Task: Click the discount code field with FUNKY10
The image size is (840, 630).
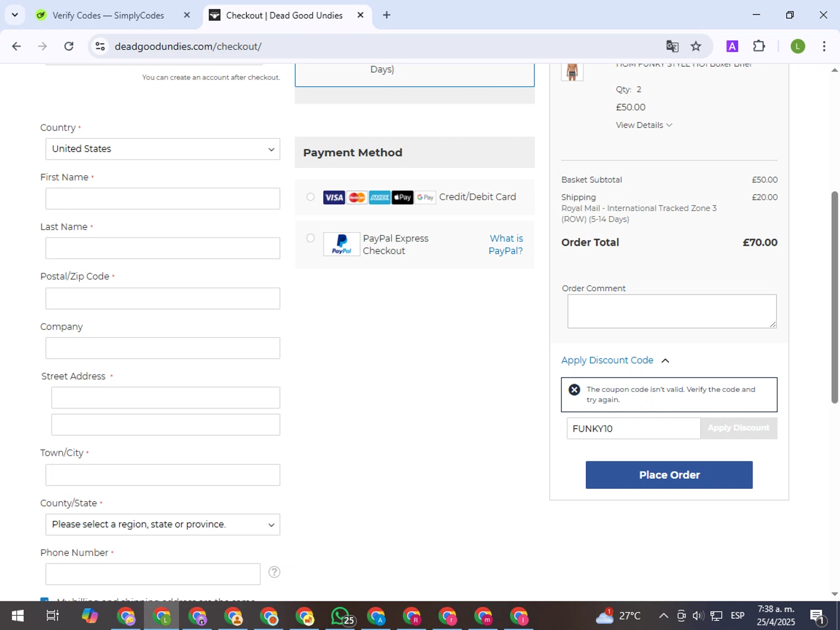Action: point(633,428)
